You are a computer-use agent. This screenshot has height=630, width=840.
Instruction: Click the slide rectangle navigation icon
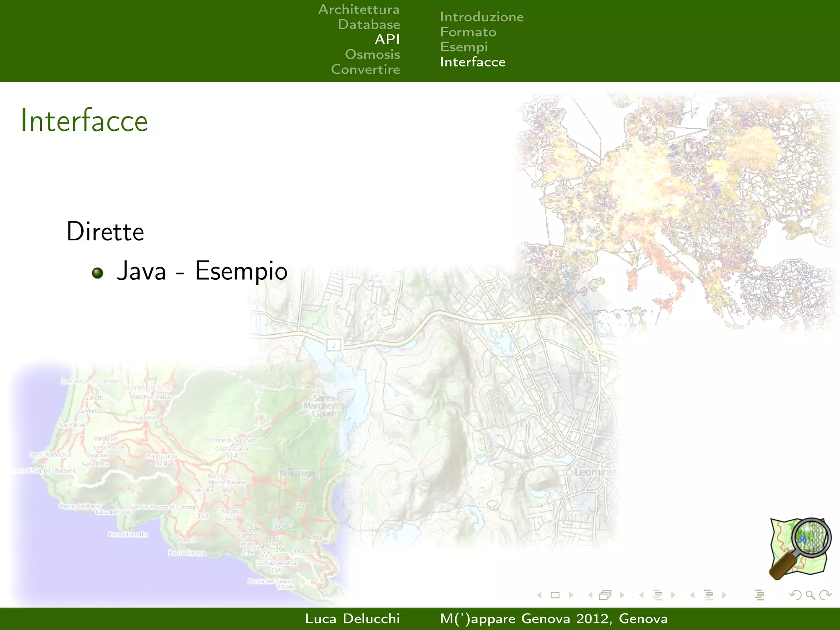point(555,595)
